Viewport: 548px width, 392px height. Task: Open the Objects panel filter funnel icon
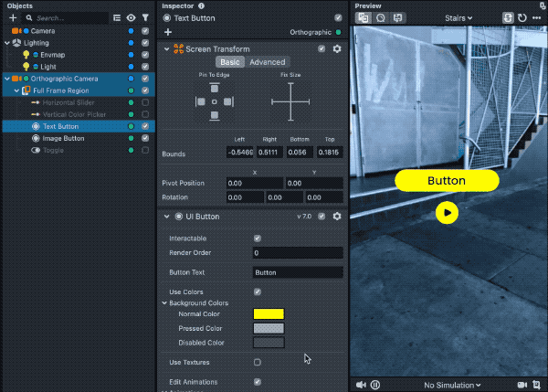[145, 17]
